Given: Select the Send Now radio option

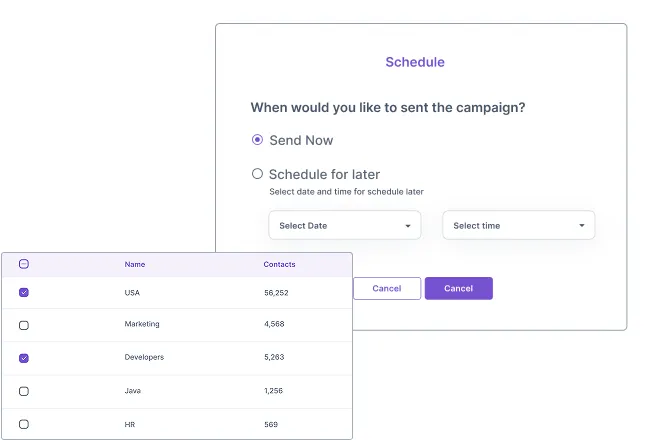Looking at the screenshot, I should coord(257,140).
